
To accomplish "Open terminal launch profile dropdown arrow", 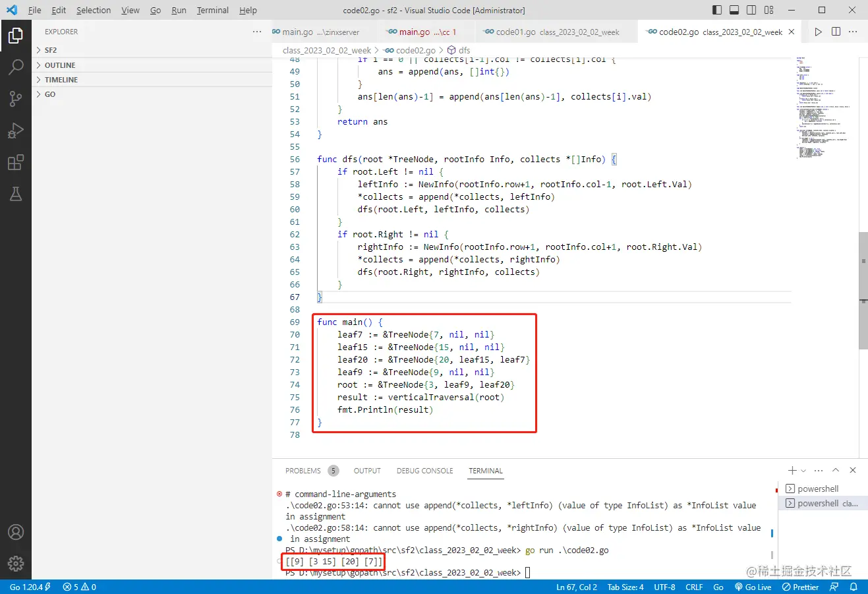I will pyautogui.click(x=803, y=471).
